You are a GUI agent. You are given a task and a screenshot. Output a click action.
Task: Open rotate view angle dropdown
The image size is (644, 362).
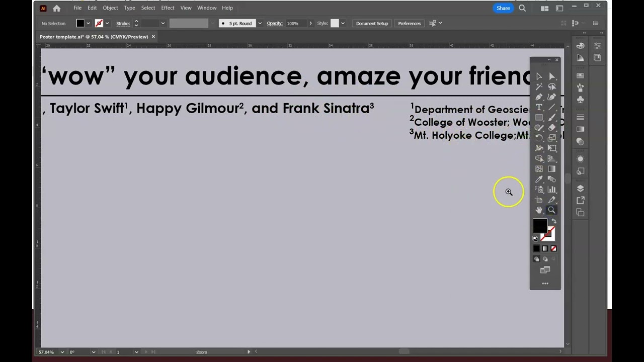pyautogui.click(x=93, y=352)
